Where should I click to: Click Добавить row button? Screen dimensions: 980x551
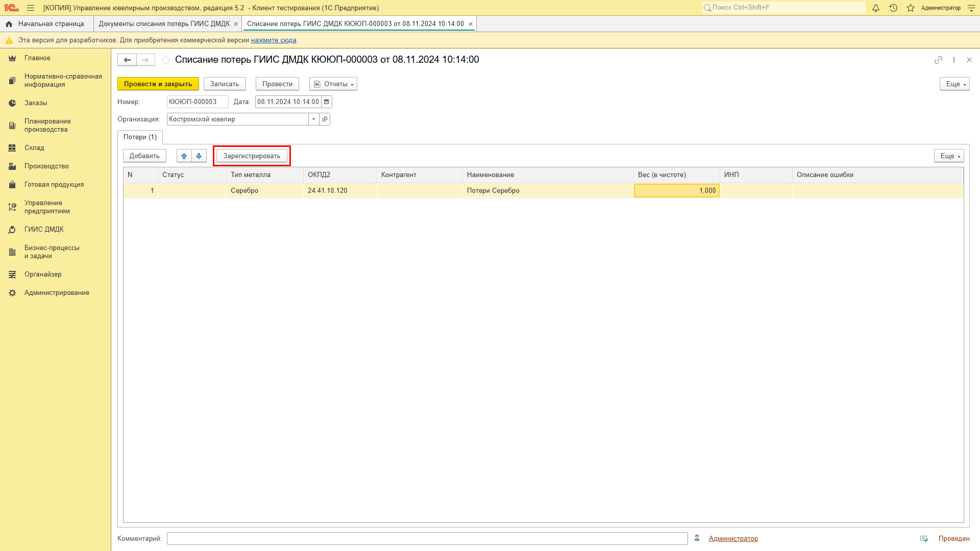coord(144,156)
